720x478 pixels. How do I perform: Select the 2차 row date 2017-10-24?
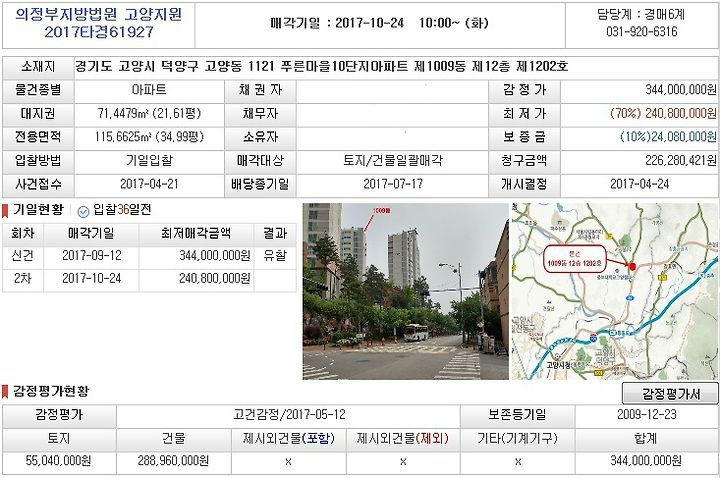pyautogui.click(x=92, y=278)
